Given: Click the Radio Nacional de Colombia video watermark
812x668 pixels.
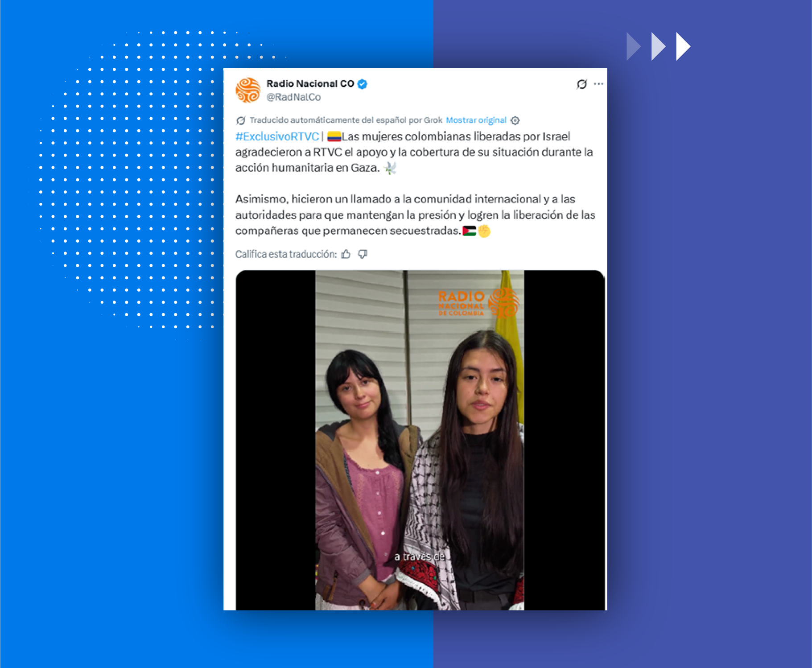Looking at the screenshot, I should point(478,303).
